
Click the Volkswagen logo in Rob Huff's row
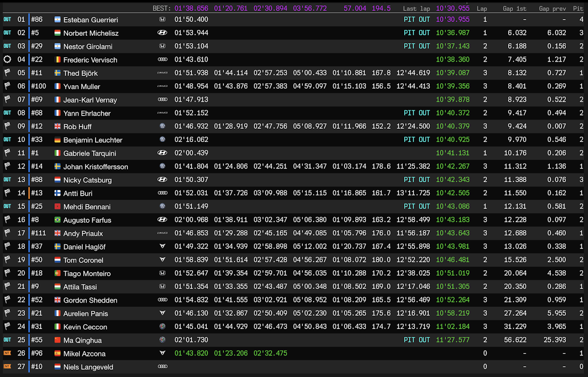coord(162,126)
